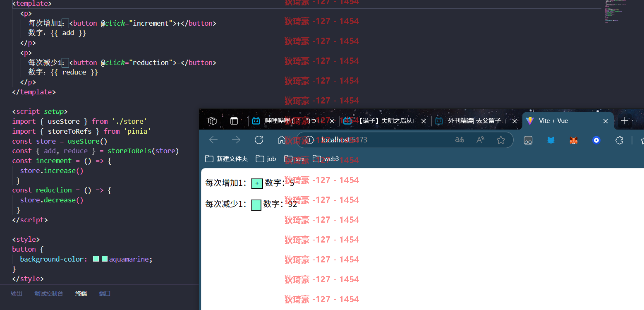Open a new browser tab
This screenshot has height=310, width=644.
click(625, 121)
